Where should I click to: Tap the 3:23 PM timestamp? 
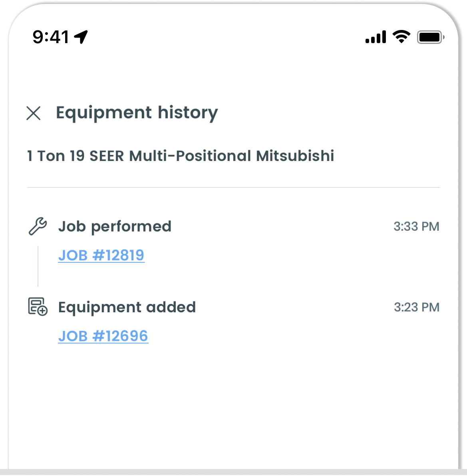point(417,307)
